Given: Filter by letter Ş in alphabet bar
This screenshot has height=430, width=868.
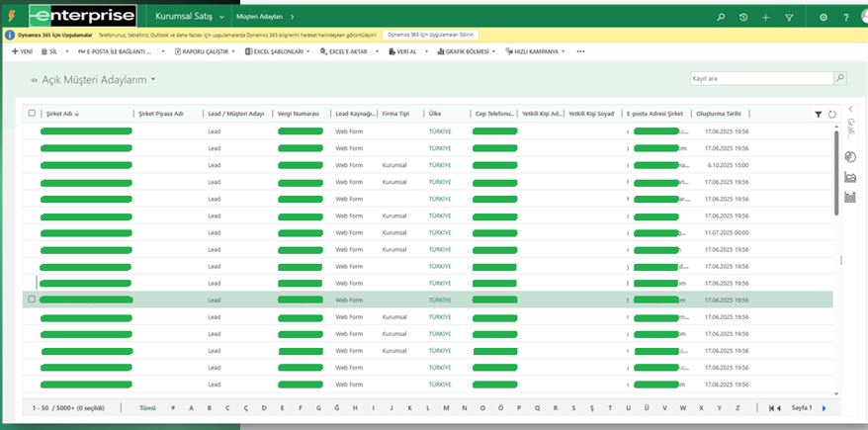Looking at the screenshot, I should click(592, 408).
